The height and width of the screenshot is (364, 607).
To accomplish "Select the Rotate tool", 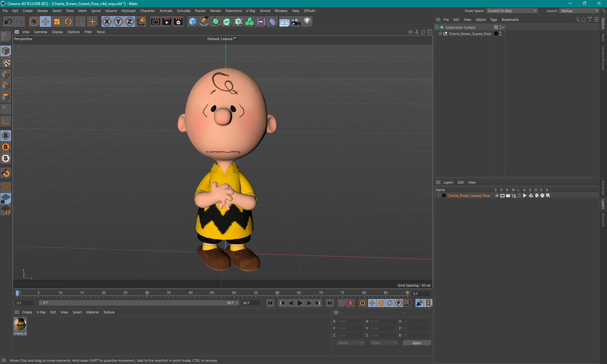I will (x=68, y=21).
